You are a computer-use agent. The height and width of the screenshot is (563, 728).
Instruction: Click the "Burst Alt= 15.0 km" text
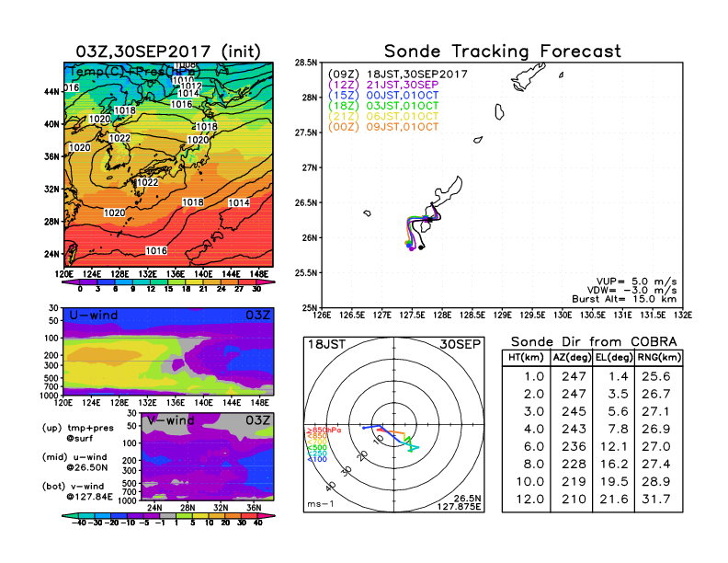(x=624, y=299)
